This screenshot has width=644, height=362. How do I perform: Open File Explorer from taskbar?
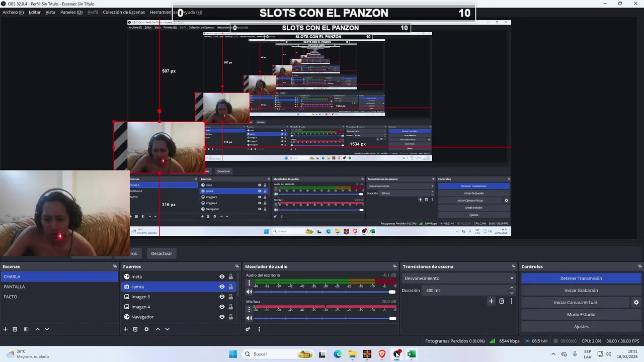(x=352, y=354)
